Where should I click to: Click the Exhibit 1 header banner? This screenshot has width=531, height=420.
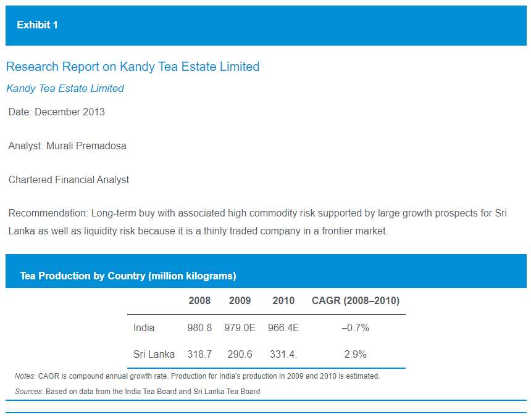(266, 25)
